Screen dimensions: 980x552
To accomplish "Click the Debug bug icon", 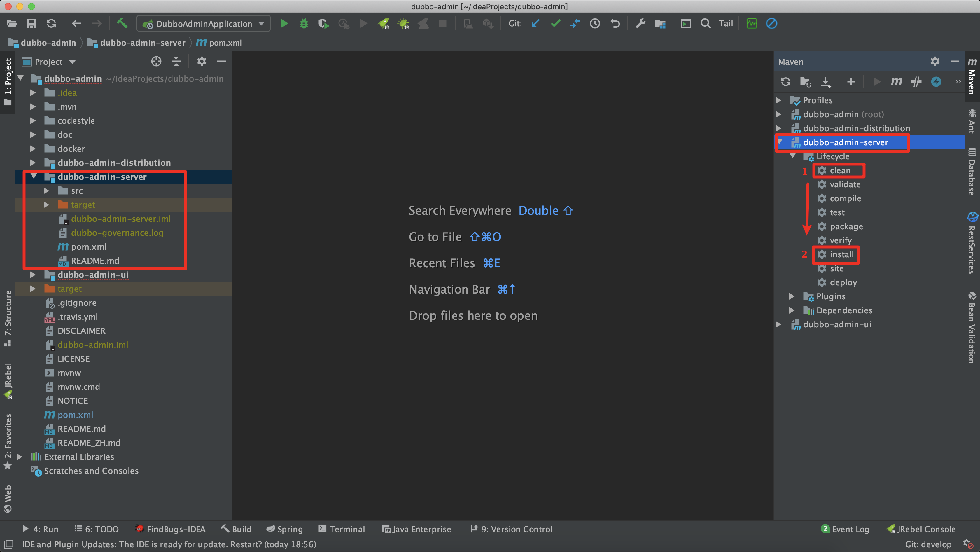I will pos(304,24).
